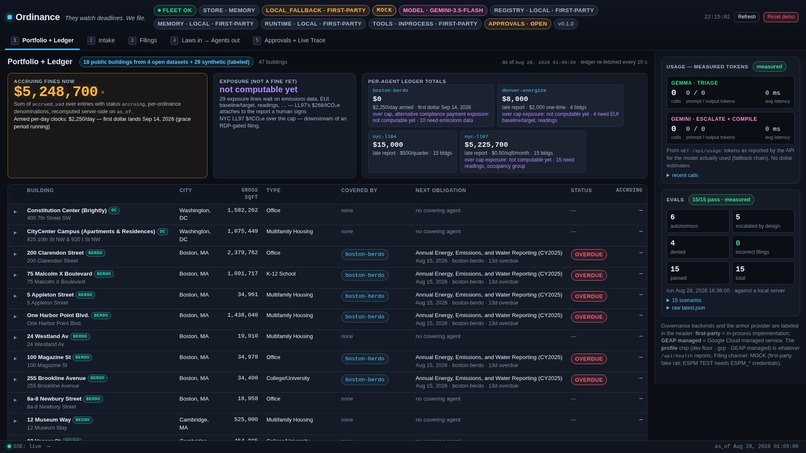Open the Filings tab
This screenshot has width=806, height=453.
[143, 40]
